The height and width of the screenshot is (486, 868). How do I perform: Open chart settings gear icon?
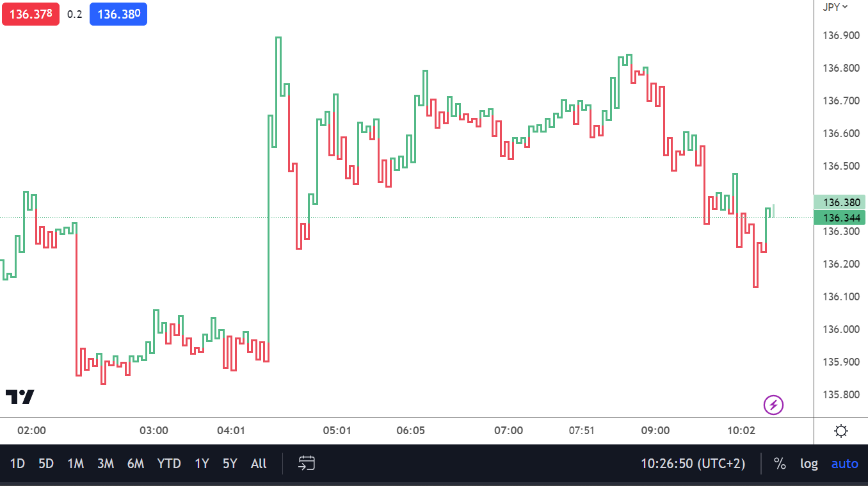tap(841, 431)
